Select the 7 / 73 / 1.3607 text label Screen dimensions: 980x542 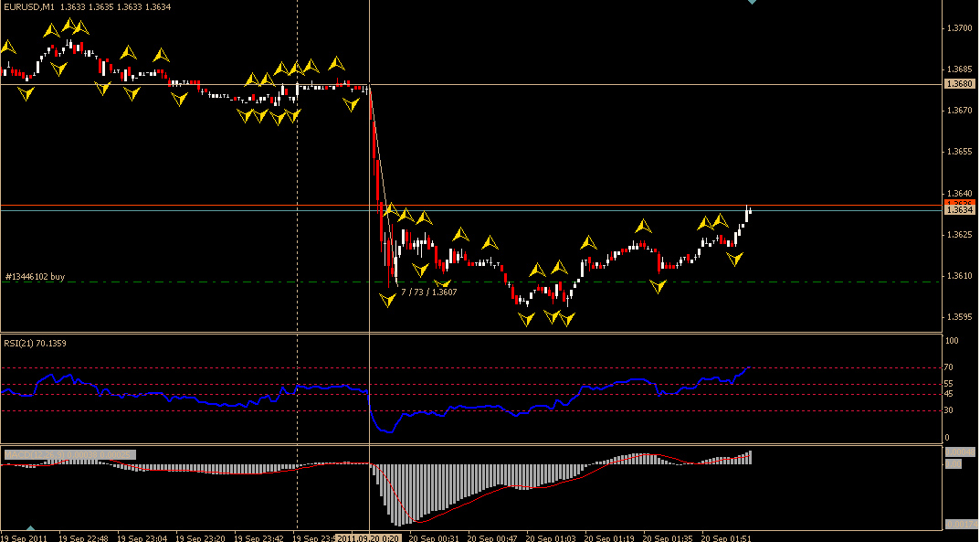[x=428, y=292]
